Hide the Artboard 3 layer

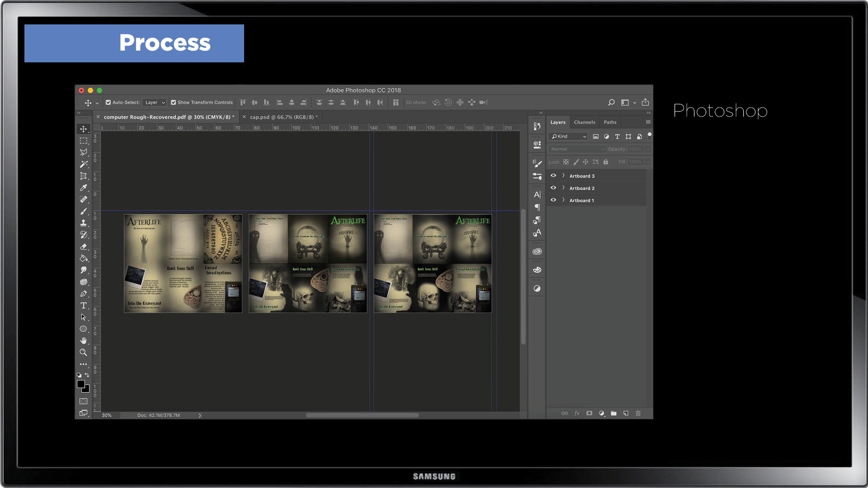(553, 176)
